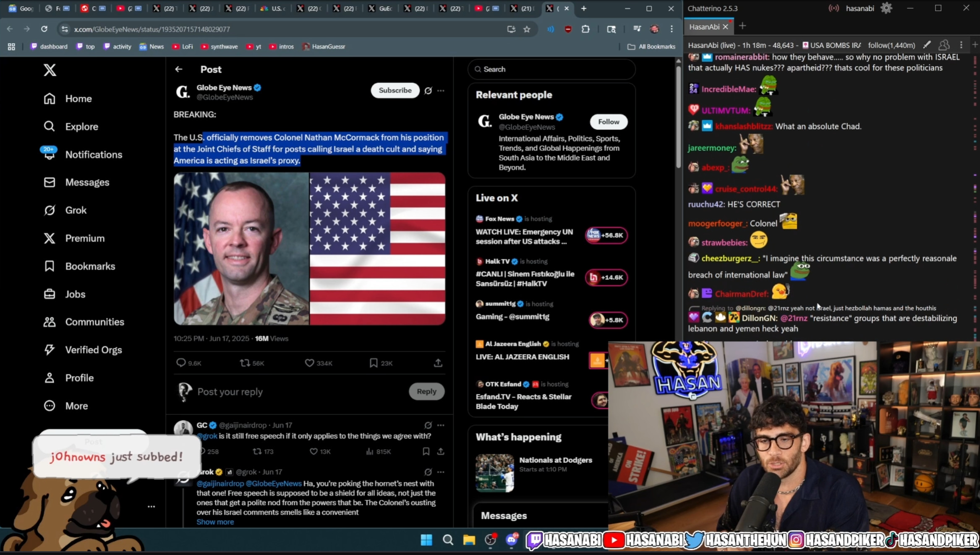This screenshot has width=980, height=555.
Task: Go back using the Post back arrow
Action: 179,69
